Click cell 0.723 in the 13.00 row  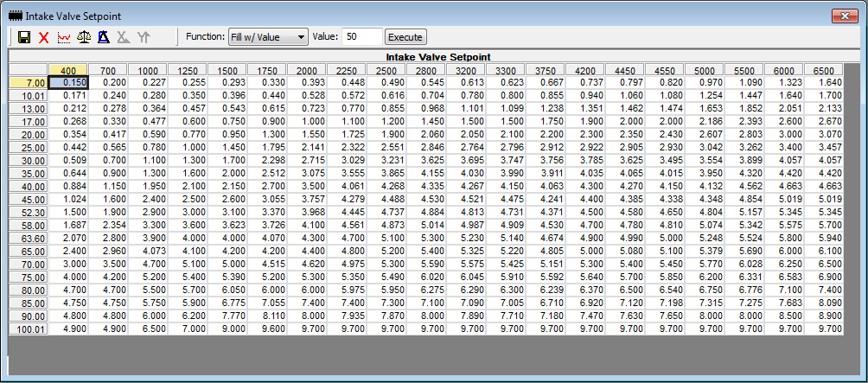click(x=307, y=108)
